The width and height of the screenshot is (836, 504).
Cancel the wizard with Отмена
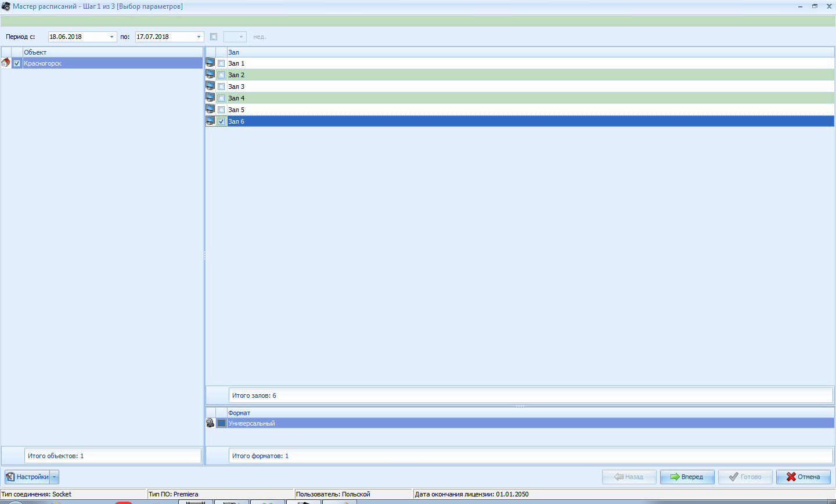point(803,477)
